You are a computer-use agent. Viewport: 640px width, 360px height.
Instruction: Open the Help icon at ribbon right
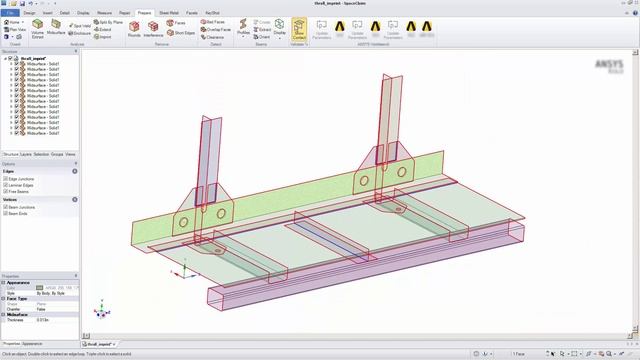[x=635, y=13]
